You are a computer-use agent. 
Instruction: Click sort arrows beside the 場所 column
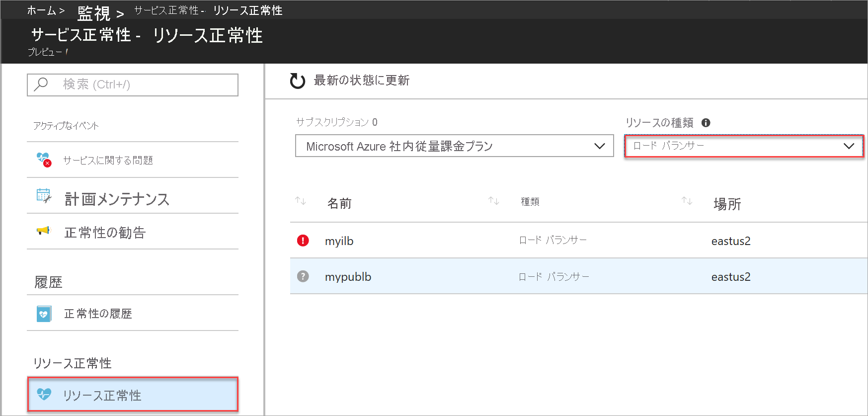[x=687, y=201]
